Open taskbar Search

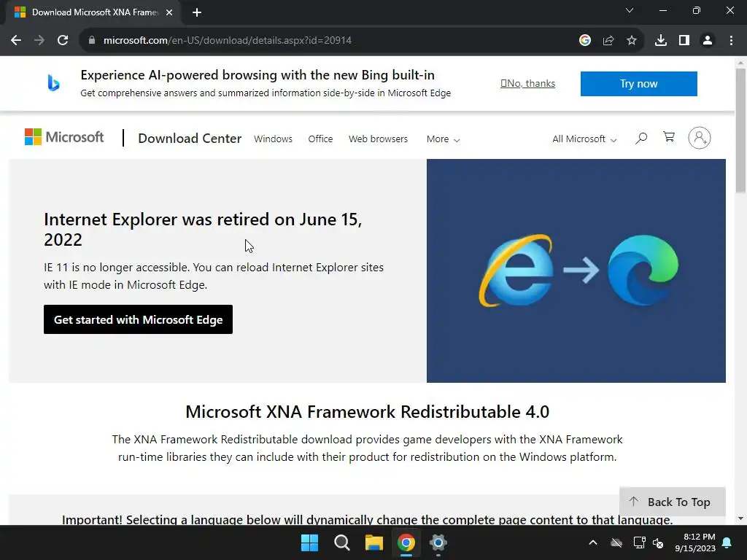click(x=342, y=542)
